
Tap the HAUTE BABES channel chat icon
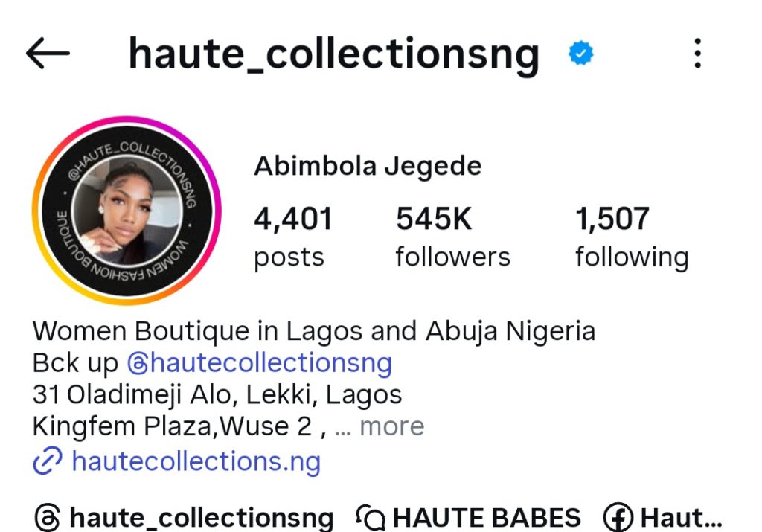click(371, 518)
